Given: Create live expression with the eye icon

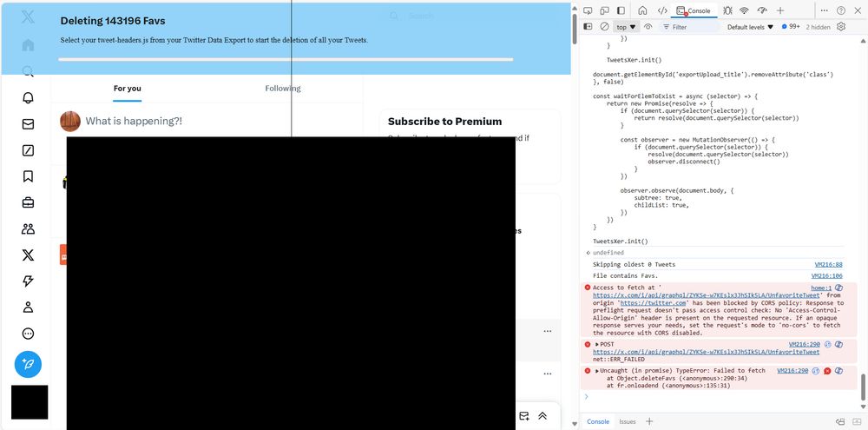Looking at the screenshot, I should click(x=648, y=27).
